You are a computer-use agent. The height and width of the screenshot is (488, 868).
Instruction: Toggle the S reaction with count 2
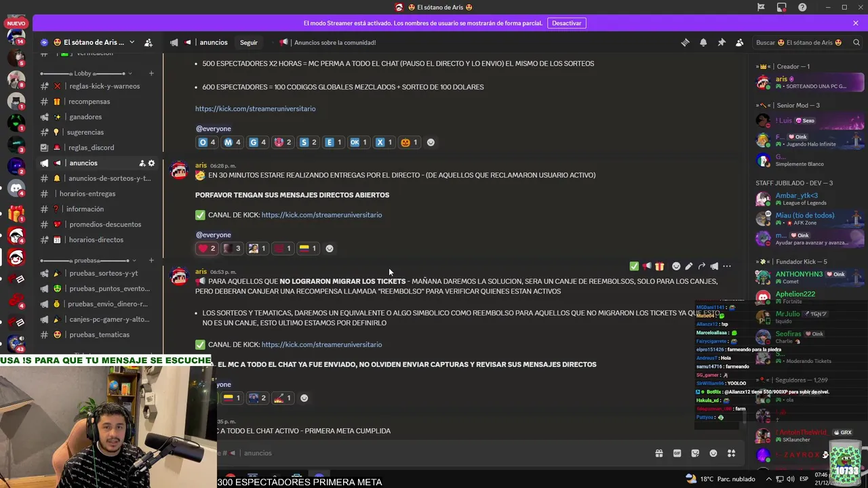pyautogui.click(x=309, y=142)
